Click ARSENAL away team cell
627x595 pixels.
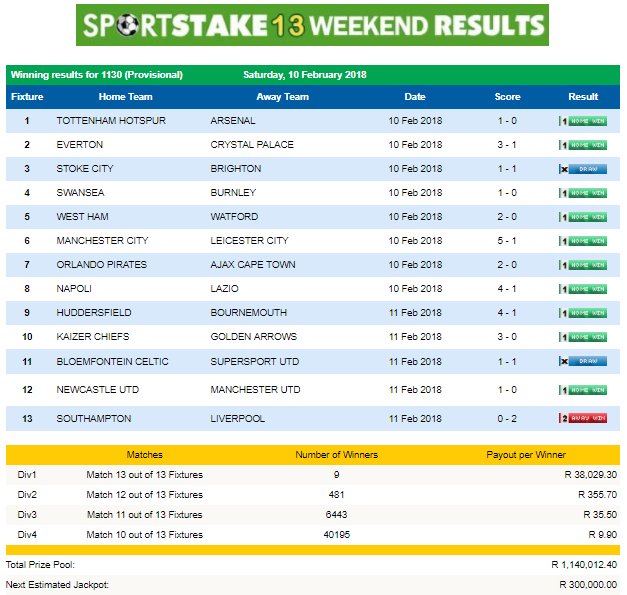pos(233,121)
